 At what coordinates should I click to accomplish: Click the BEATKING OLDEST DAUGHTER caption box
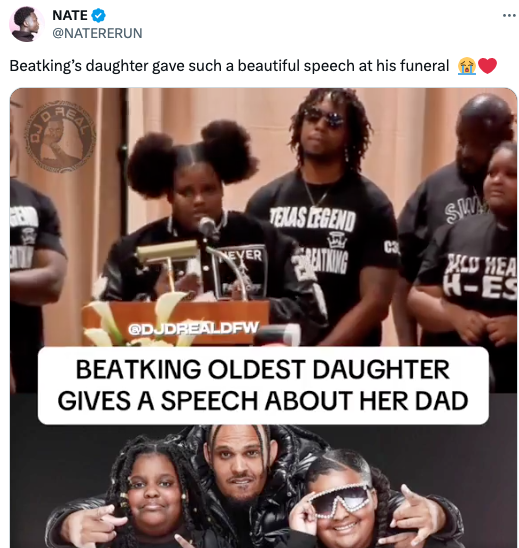[263, 385]
